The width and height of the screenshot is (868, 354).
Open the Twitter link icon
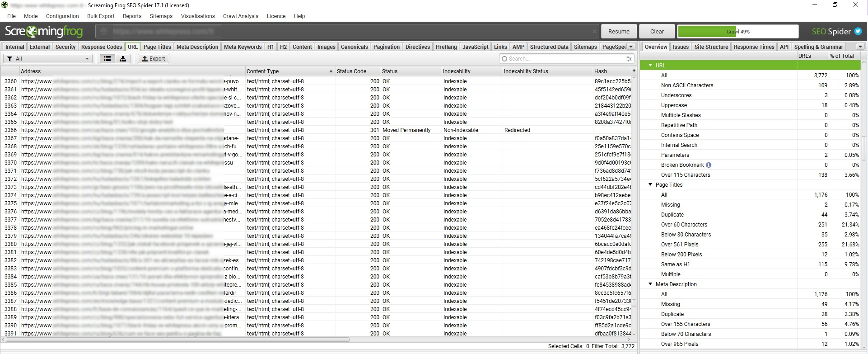(x=858, y=32)
